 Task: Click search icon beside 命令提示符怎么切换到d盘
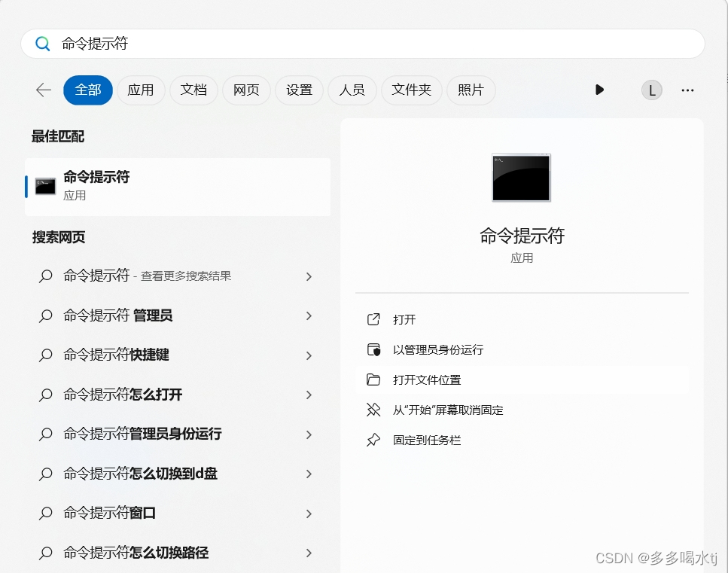[x=45, y=474]
